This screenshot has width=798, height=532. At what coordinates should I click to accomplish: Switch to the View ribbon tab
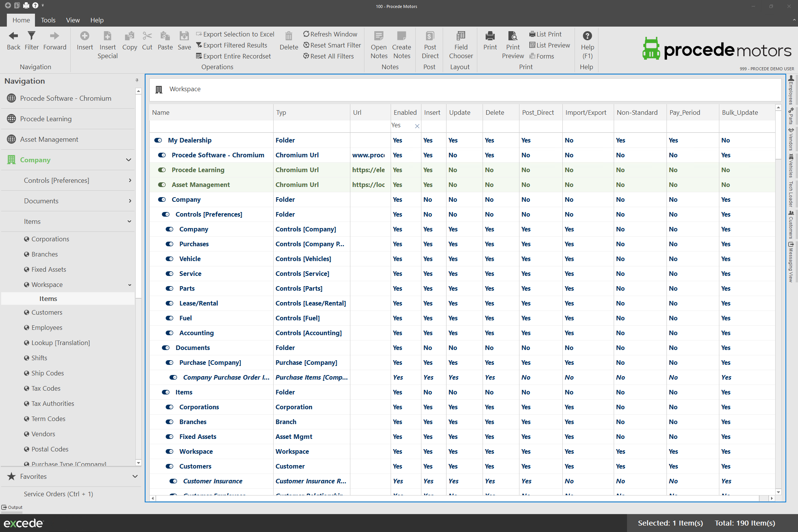tap(73, 20)
